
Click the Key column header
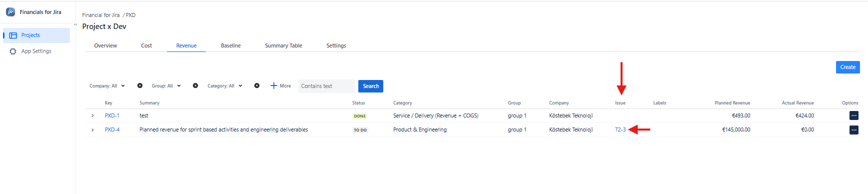click(108, 103)
